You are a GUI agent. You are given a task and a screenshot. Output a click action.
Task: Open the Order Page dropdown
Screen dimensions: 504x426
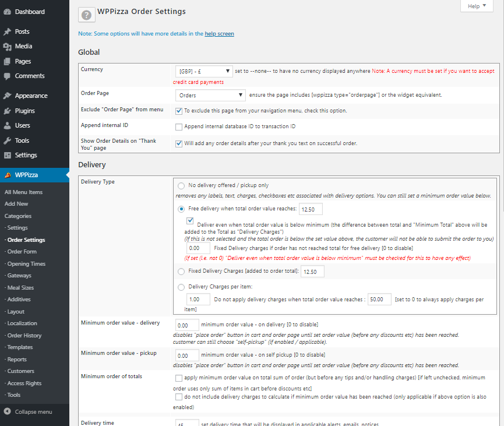(x=210, y=95)
